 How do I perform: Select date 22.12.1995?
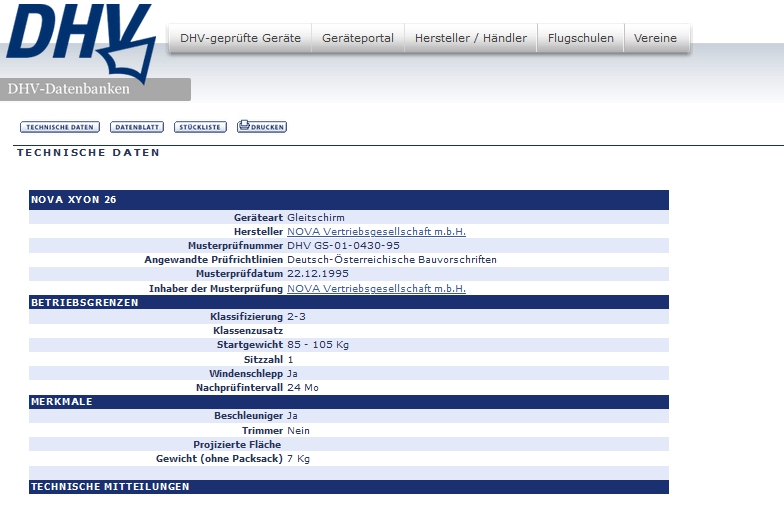pos(318,274)
